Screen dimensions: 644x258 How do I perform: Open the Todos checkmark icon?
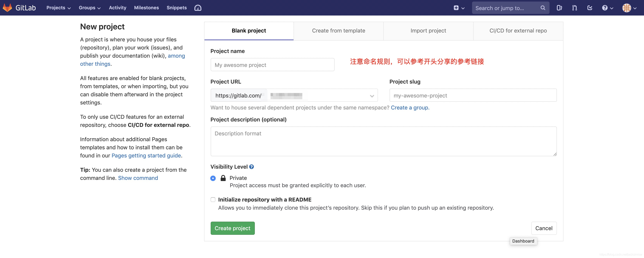point(590,8)
